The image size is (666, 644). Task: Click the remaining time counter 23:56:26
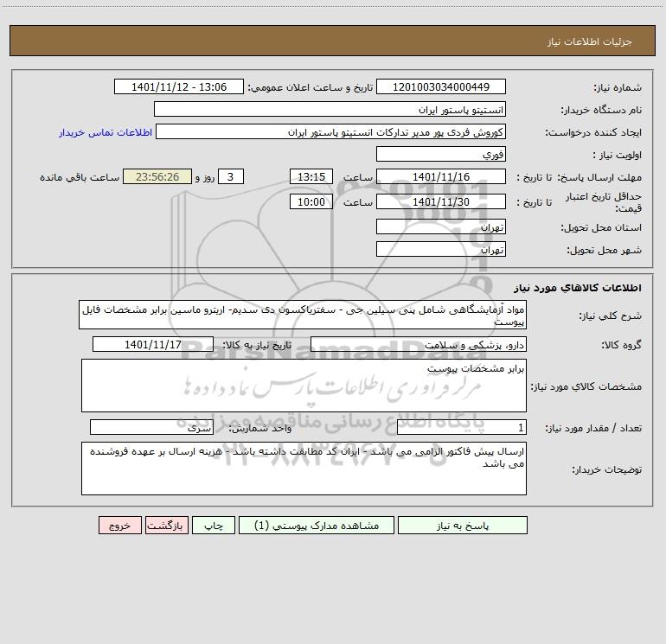coord(157,176)
